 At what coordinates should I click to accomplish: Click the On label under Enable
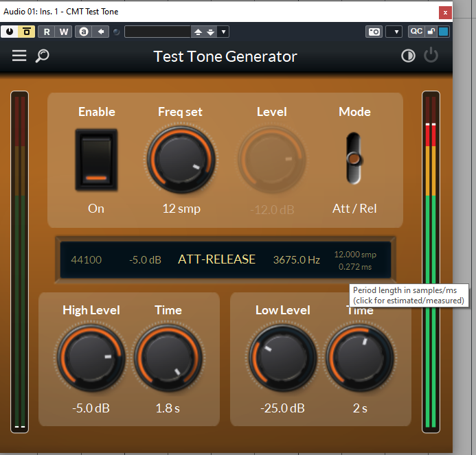[x=96, y=209]
